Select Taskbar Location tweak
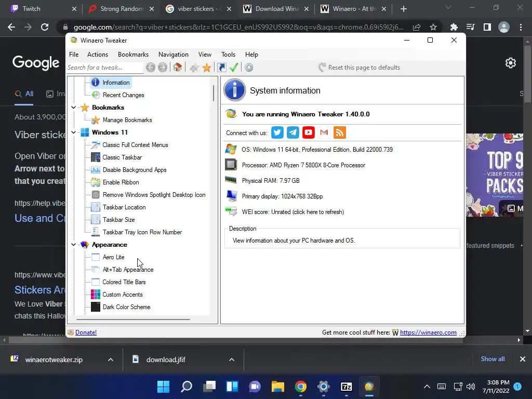 point(124,207)
